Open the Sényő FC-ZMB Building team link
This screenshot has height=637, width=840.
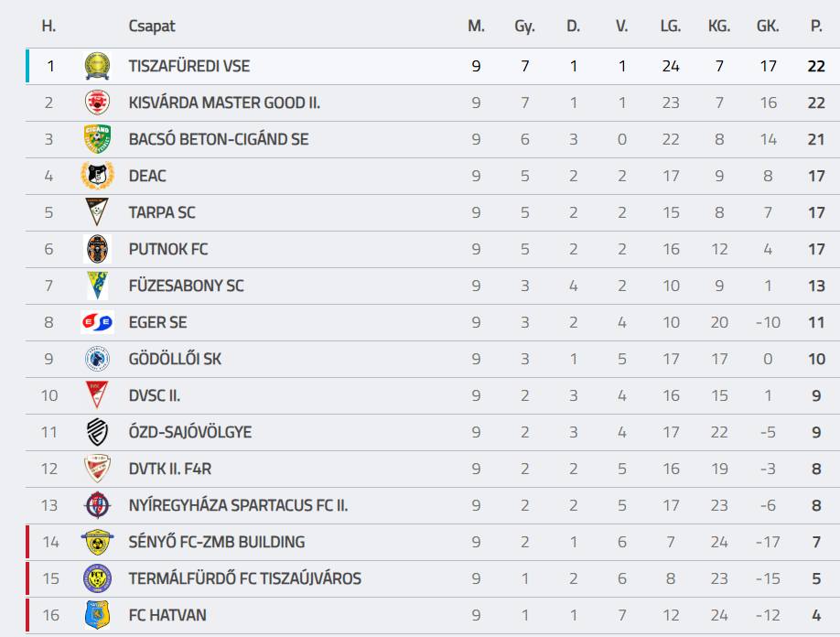click(216, 542)
